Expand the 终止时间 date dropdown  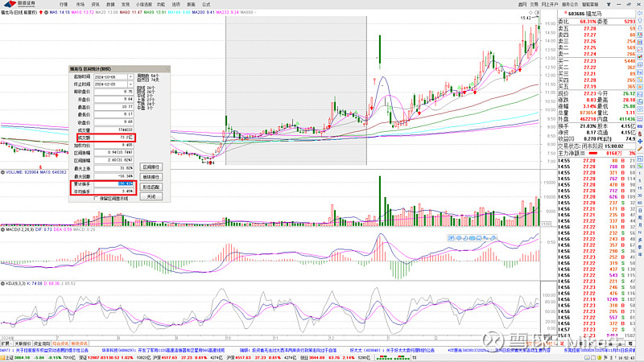coord(131,82)
